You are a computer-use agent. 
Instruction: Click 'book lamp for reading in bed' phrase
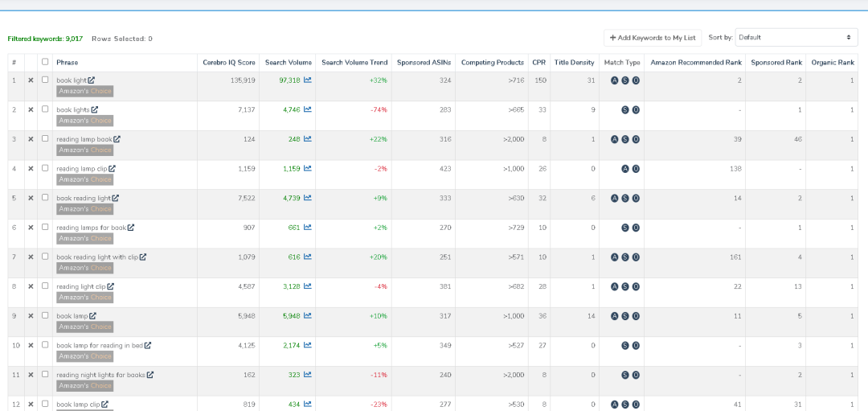tap(99, 346)
